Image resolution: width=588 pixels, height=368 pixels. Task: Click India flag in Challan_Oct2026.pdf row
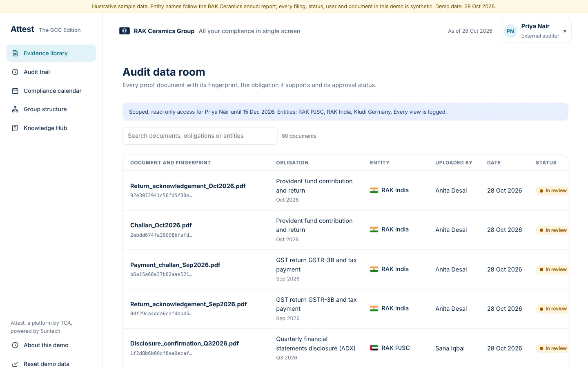(x=374, y=230)
